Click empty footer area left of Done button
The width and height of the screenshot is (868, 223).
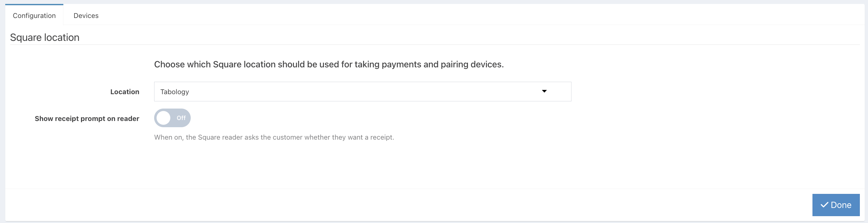(404, 205)
